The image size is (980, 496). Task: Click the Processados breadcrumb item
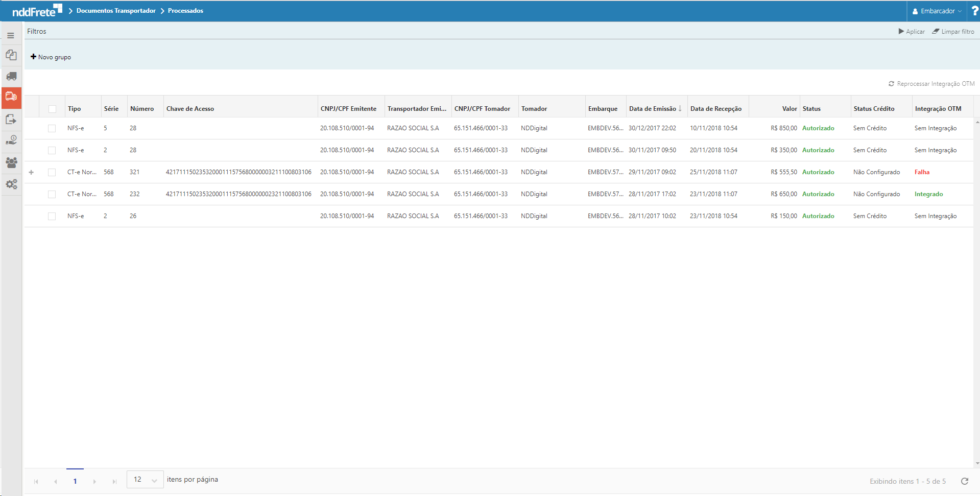(x=185, y=11)
